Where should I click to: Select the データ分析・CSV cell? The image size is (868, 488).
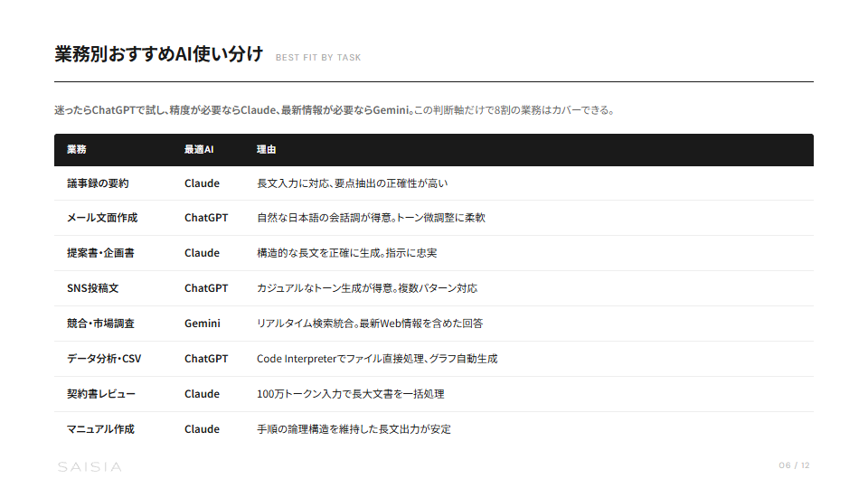[x=104, y=359]
